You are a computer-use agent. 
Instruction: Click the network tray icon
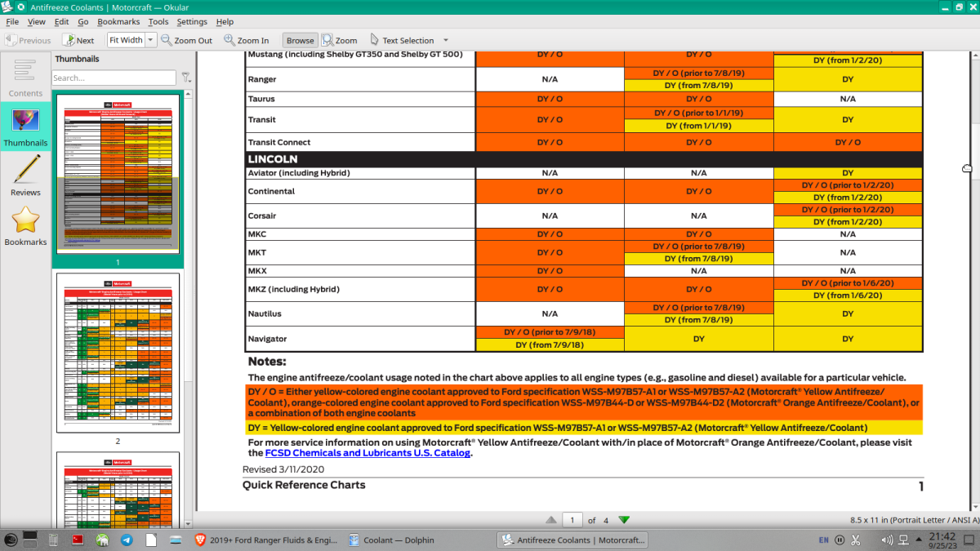tap(903, 540)
